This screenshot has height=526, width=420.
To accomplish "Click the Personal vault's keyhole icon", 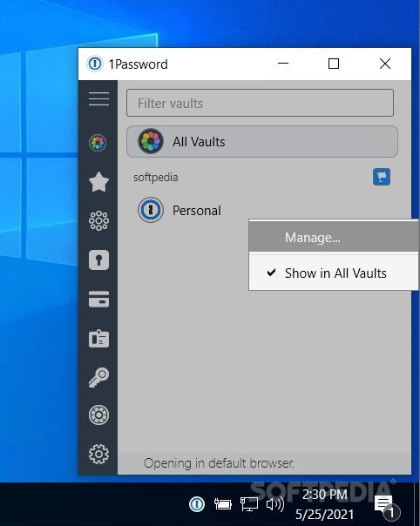I will pos(151,210).
